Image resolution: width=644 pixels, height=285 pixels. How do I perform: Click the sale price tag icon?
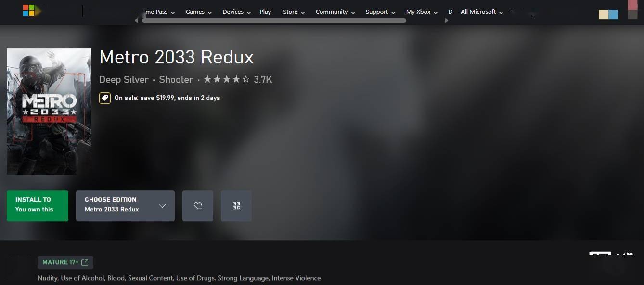point(105,98)
